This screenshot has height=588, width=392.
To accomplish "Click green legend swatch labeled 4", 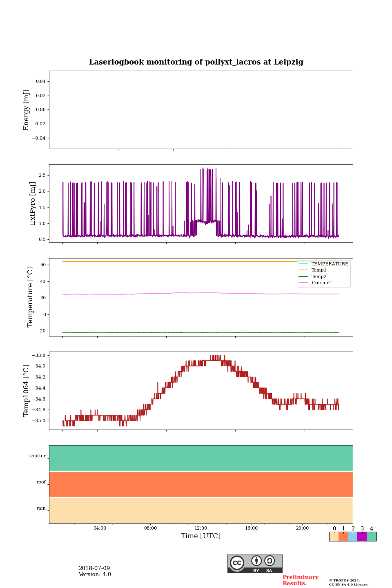I will 372,537.
